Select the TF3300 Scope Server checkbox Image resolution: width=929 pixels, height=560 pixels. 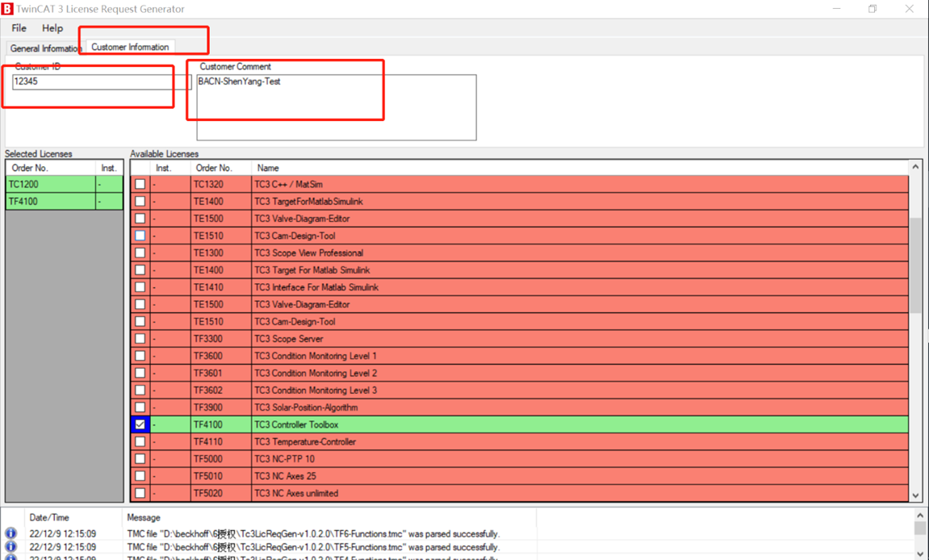140,338
